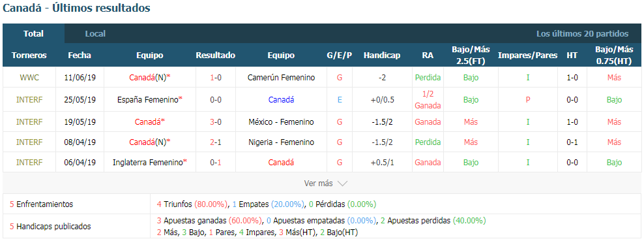This screenshot has height=241, width=644.
Task: Click the 3-0 result against México
Action: point(216,121)
